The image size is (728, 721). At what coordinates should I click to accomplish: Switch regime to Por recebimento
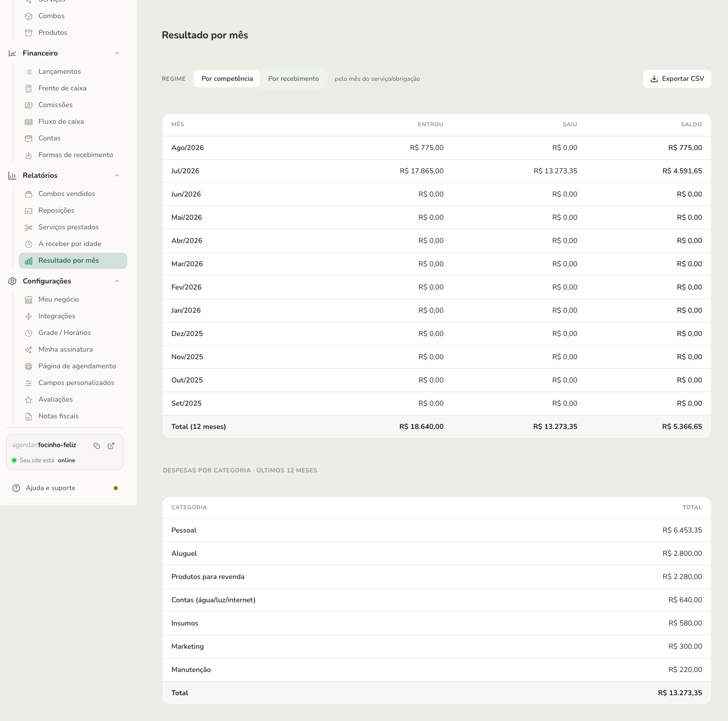click(x=294, y=79)
